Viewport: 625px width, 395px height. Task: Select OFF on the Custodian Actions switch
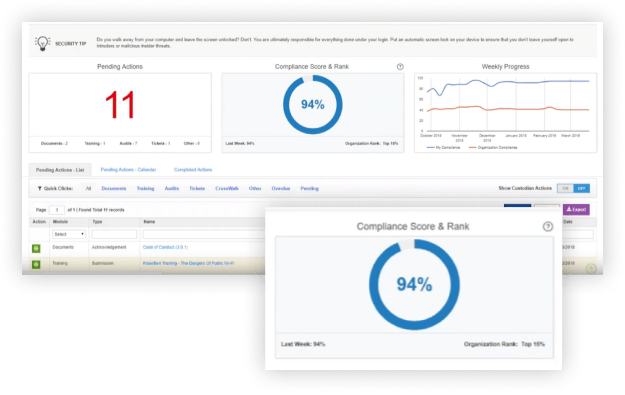[x=582, y=188]
